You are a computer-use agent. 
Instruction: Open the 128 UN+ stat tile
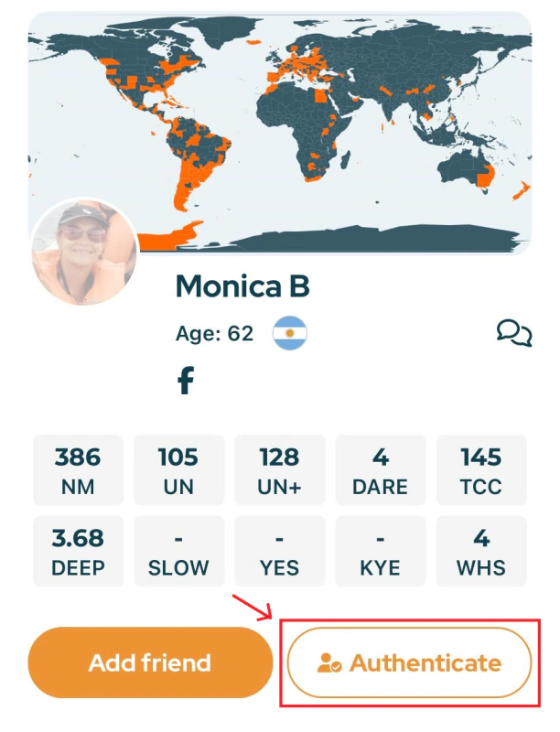[280, 470]
